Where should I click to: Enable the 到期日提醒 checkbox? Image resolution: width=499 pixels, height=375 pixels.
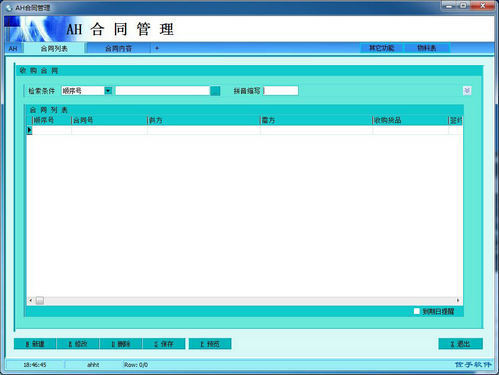coord(417,311)
